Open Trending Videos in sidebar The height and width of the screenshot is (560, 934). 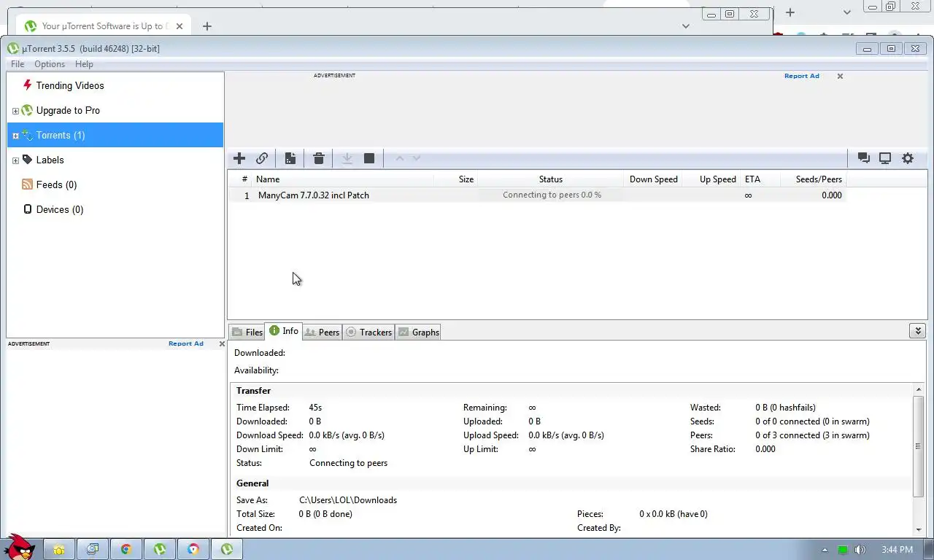click(70, 85)
